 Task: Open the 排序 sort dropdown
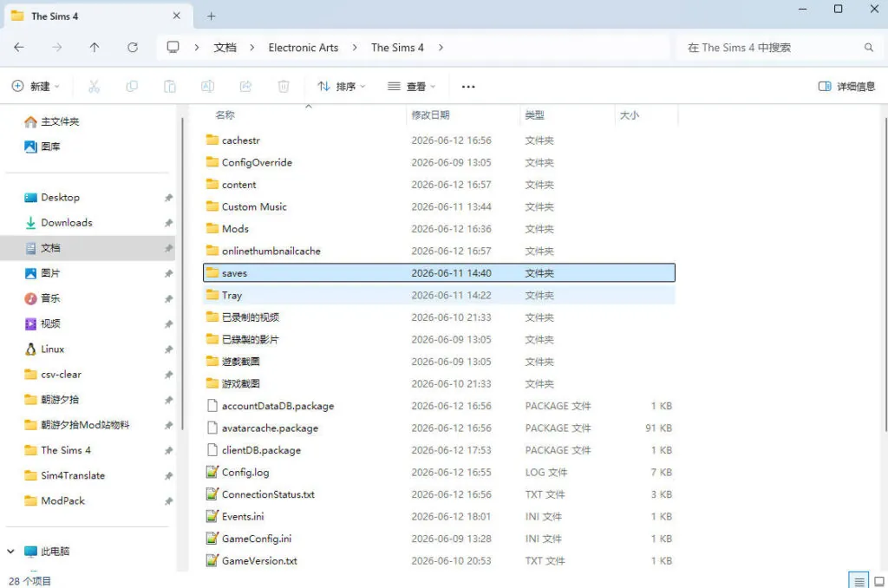pyautogui.click(x=341, y=86)
